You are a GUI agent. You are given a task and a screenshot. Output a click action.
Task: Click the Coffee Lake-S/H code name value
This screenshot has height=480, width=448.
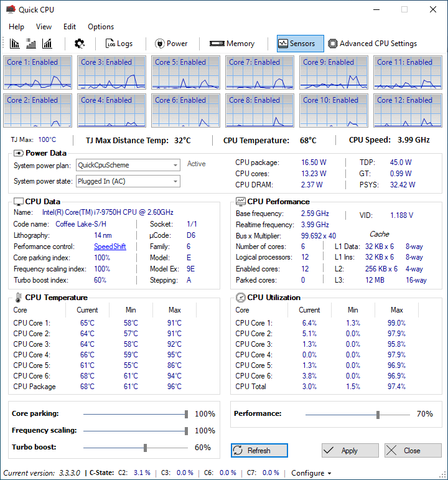click(x=81, y=224)
